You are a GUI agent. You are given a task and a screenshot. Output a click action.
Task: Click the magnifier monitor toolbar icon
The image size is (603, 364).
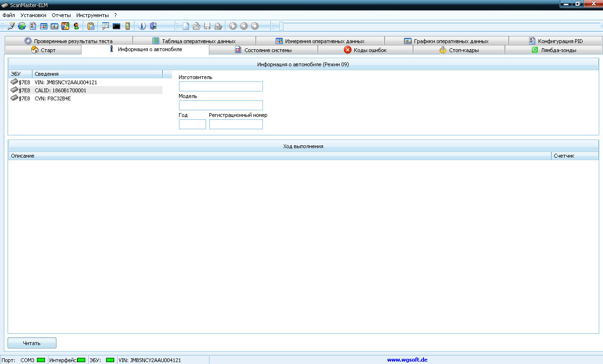(106, 26)
